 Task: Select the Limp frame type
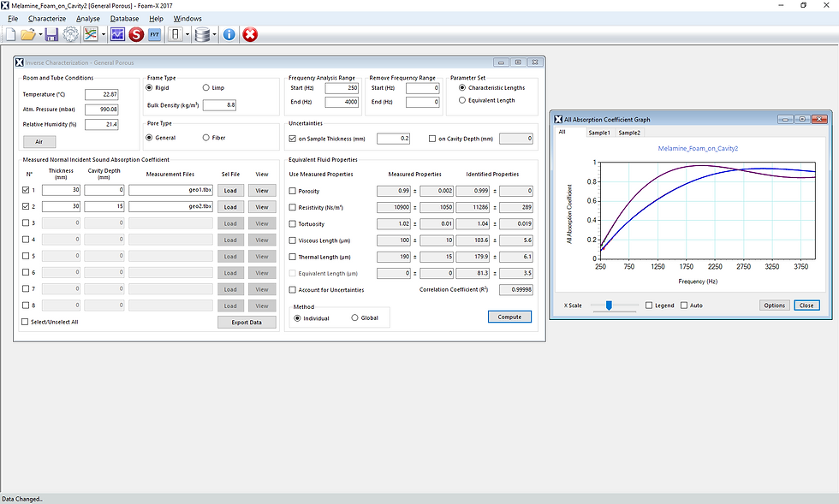pos(206,87)
